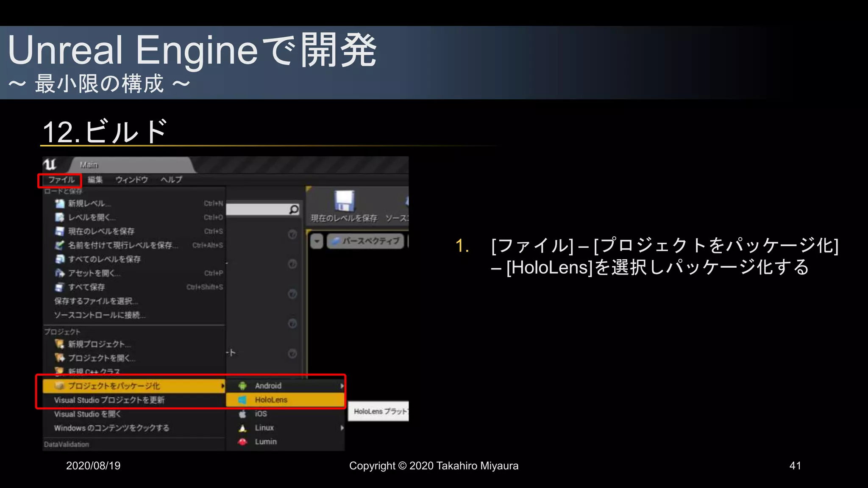Click the プロジェクトを開く icon
The image size is (868, 488).
point(60,358)
